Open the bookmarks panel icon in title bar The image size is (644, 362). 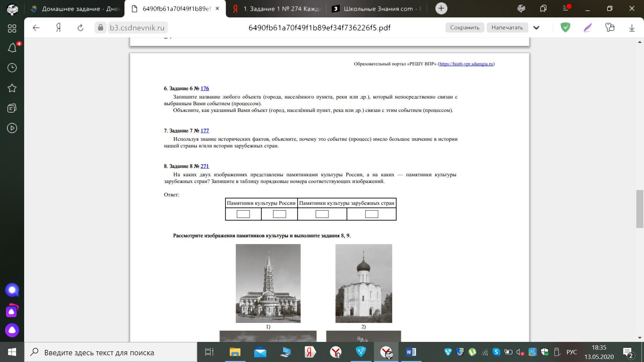543,8
